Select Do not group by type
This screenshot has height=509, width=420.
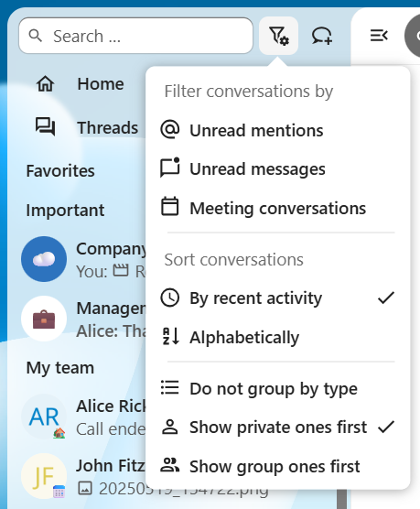tap(278, 388)
